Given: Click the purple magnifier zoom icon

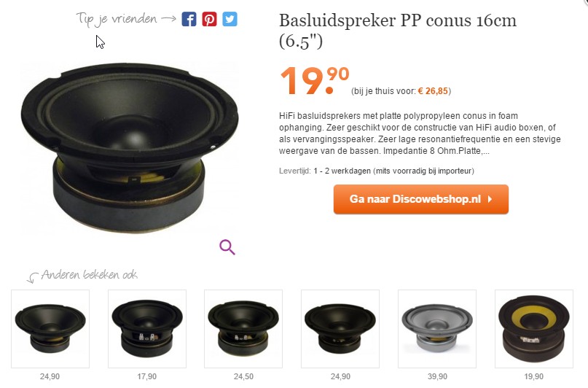Looking at the screenshot, I should 227,247.
